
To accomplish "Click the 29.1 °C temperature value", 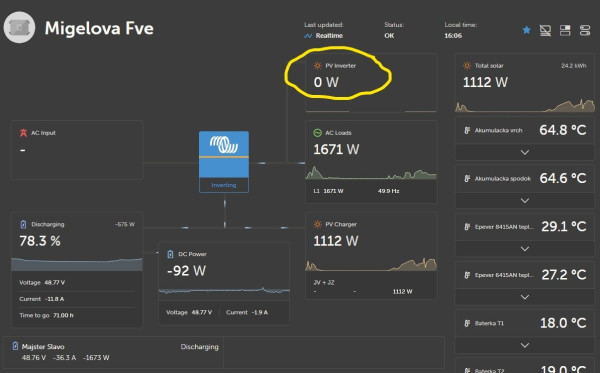I will click(x=564, y=226).
